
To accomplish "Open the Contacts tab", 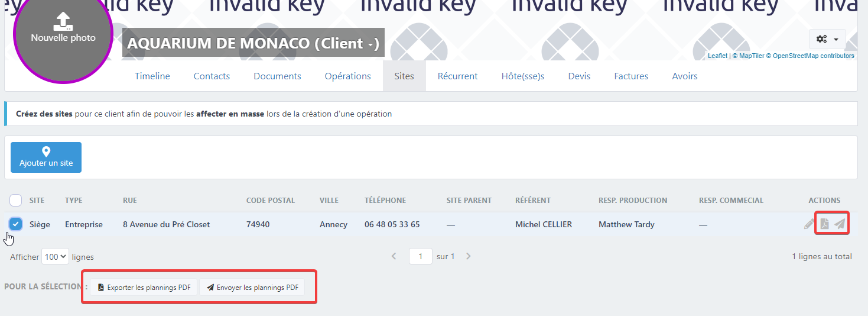I will (x=212, y=76).
